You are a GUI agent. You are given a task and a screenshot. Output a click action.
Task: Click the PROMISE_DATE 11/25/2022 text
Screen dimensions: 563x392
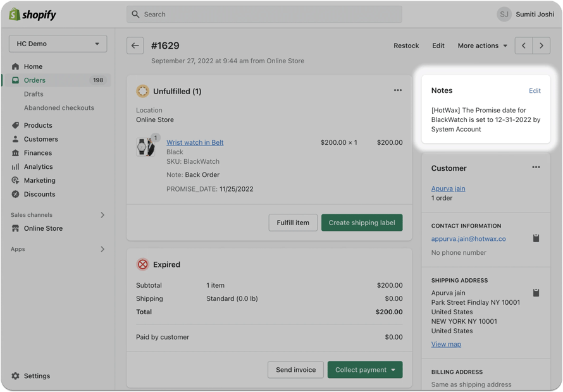pyautogui.click(x=209, y=189)
